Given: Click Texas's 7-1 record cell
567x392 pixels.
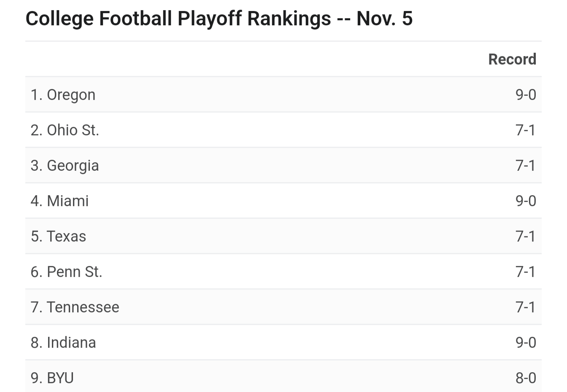Looking at the screenshot, I should (526, 236).
